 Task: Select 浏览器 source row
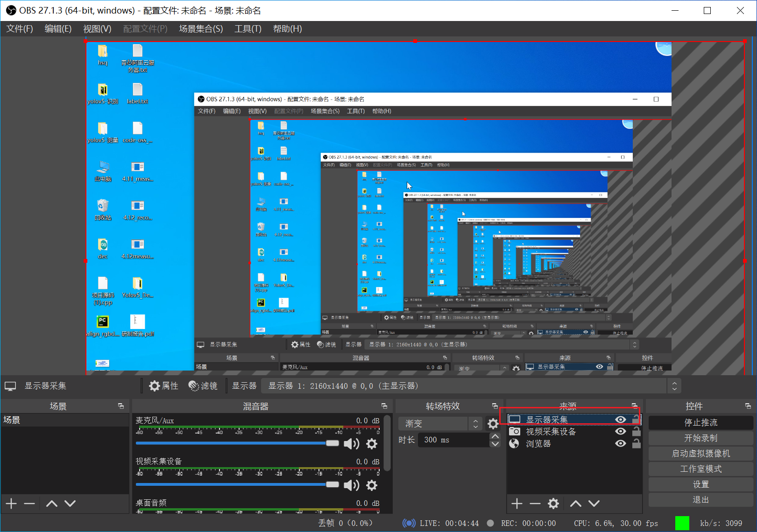point(574,443)
